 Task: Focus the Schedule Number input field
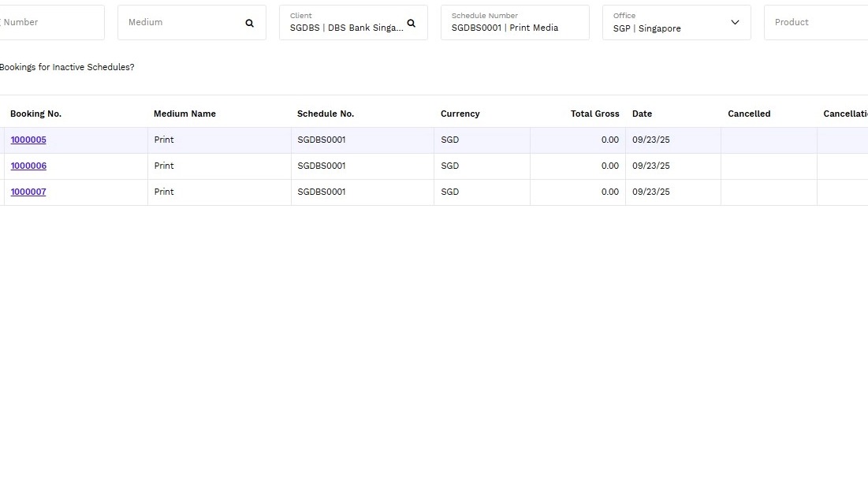click(514, 27)
